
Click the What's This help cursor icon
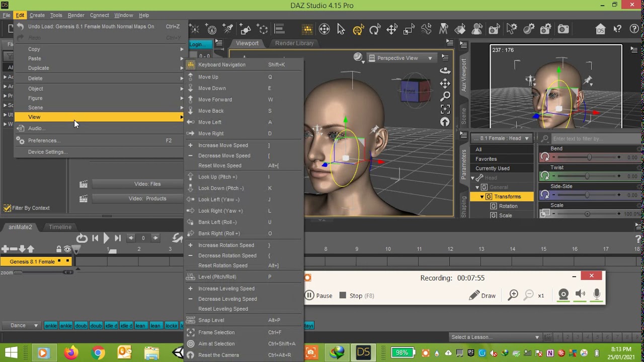618,30
